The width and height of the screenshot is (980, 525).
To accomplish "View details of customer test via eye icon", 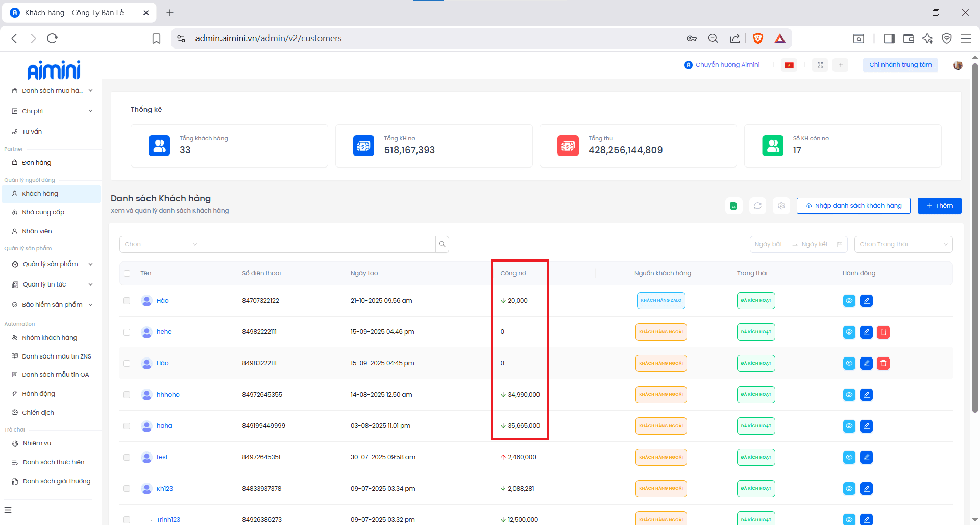I will click(x=849, y=457).
